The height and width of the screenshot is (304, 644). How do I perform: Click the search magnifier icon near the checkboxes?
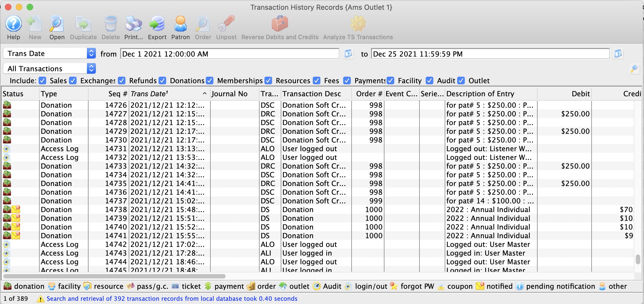(634, 69)
